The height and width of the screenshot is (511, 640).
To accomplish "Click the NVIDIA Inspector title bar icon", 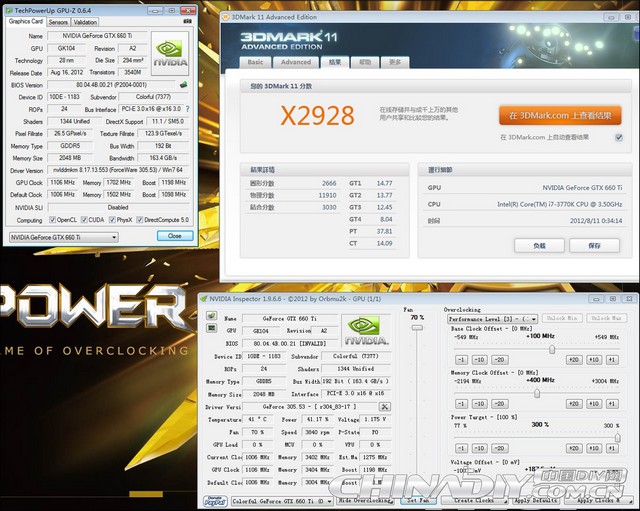I will (204, 299).
